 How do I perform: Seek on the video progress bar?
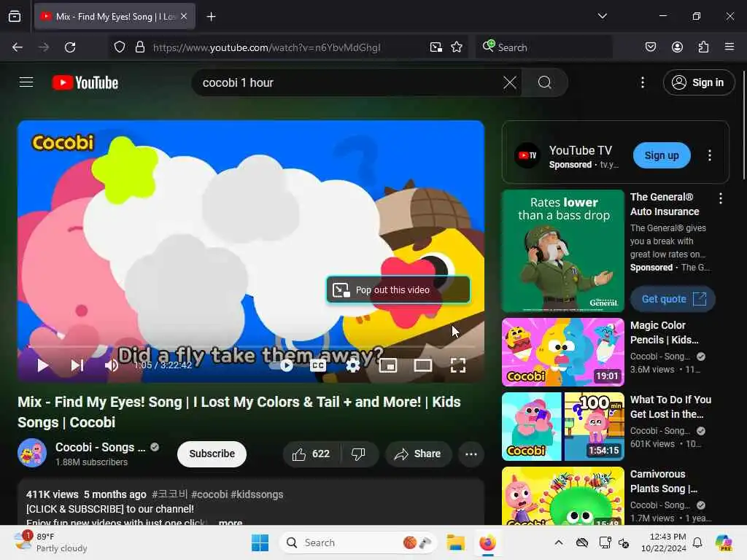coord(251,346)
